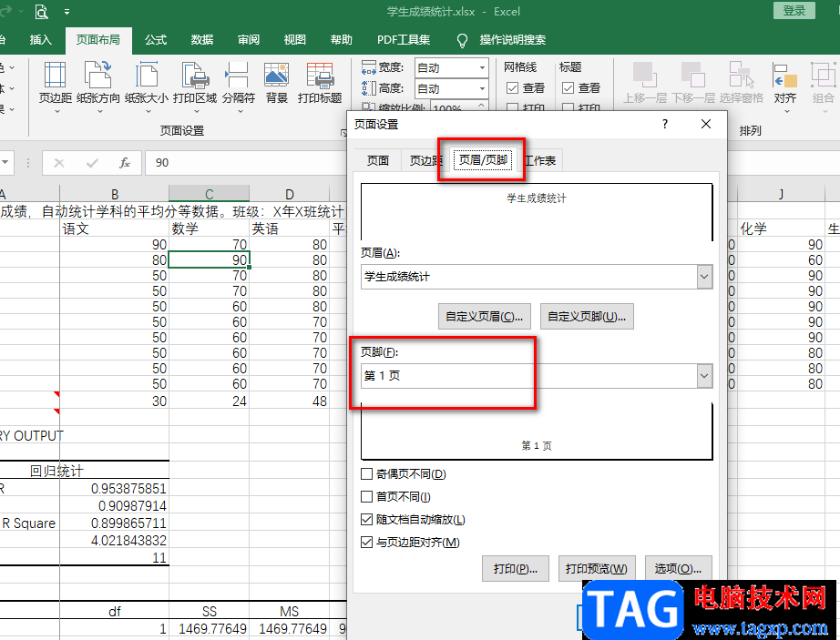Image resolution: width=840 pixels, height=640 pixels.
Task: Switch to Insert (插入) ribbon tab
Action: click(41, 40)
